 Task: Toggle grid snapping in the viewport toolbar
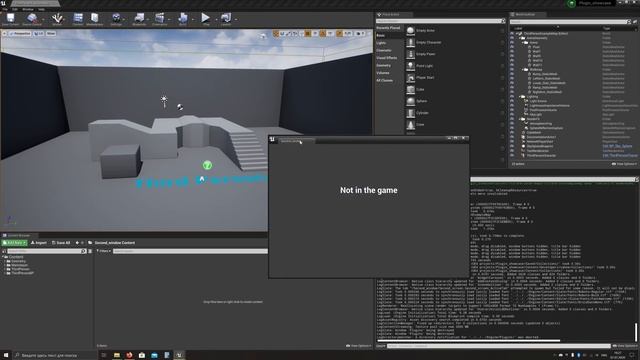point(308,33)
